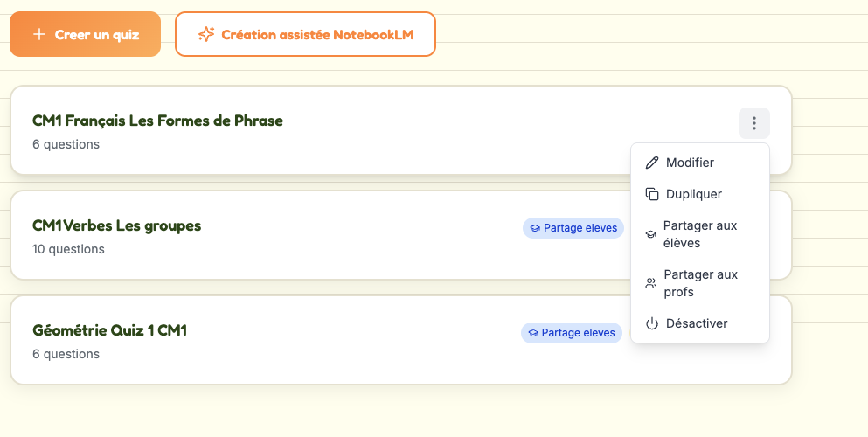
Task: Click the sparkle icon for NotebookLM creation
Action: pos(206,34)
